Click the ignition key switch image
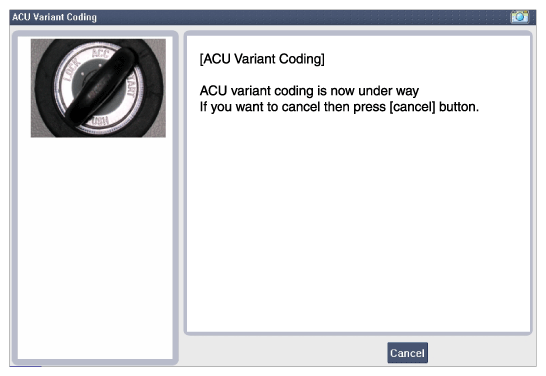 tap(98, 88)
